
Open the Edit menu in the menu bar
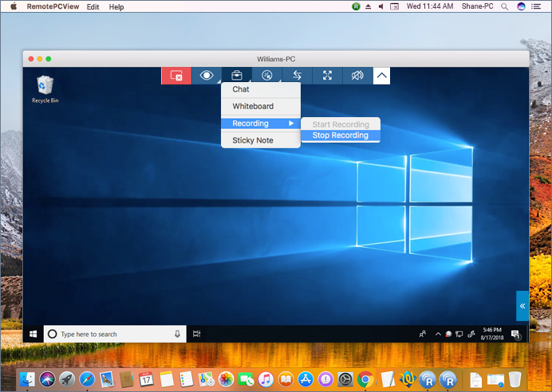click(93, 6)
